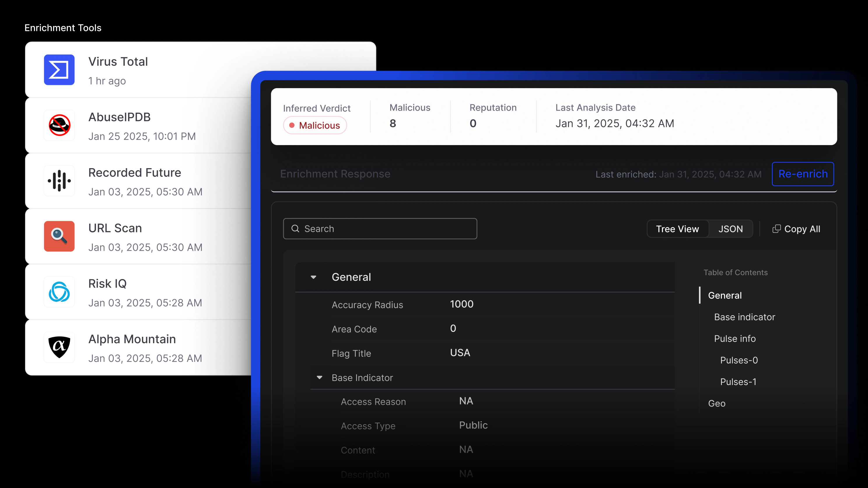Go to Pulse info in contents
The width and height of the screenshot is (868, 488).
[x=735, y=339]
